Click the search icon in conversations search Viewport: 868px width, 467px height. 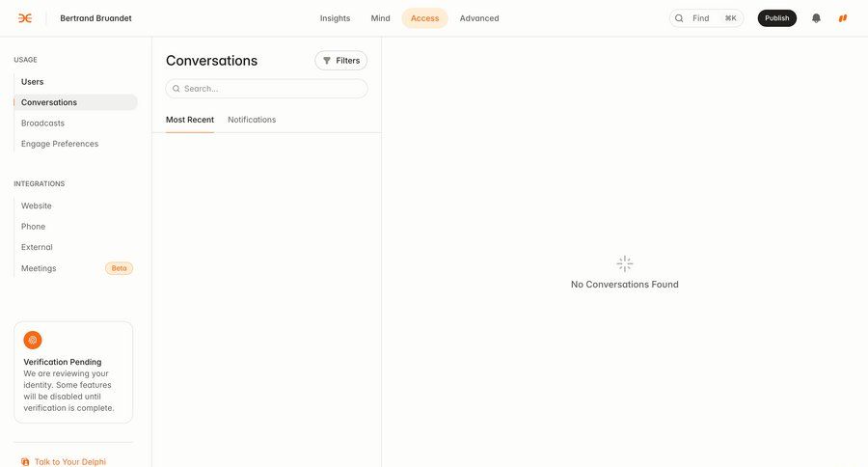tap(176, 89)
